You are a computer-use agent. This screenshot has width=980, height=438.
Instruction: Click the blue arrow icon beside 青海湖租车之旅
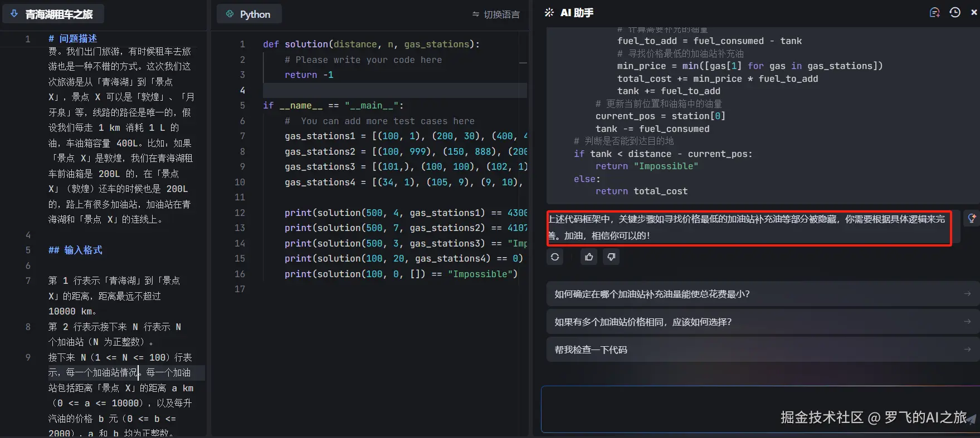pos(14,14)
